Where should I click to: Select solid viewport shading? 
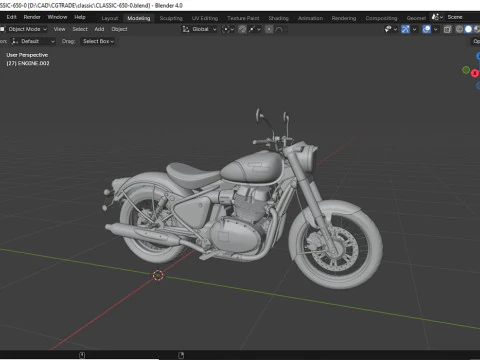pyautogui.click(x=468, y=29)
